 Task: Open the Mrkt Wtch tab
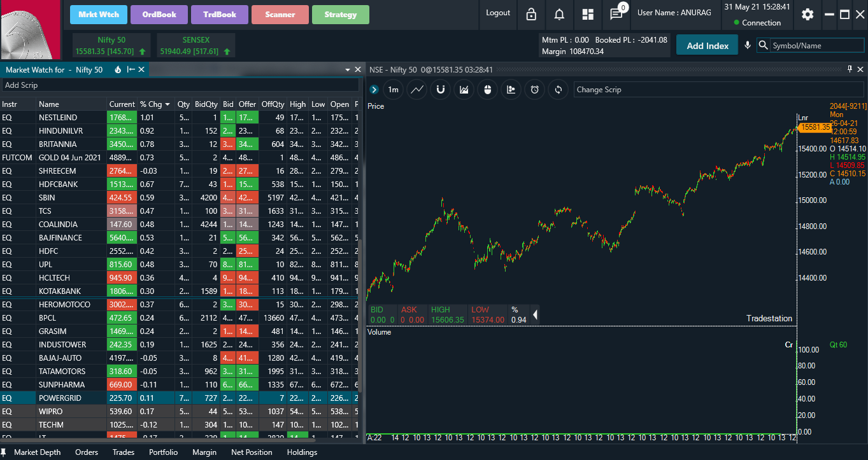pyautogui.click(x=99, y=15)
